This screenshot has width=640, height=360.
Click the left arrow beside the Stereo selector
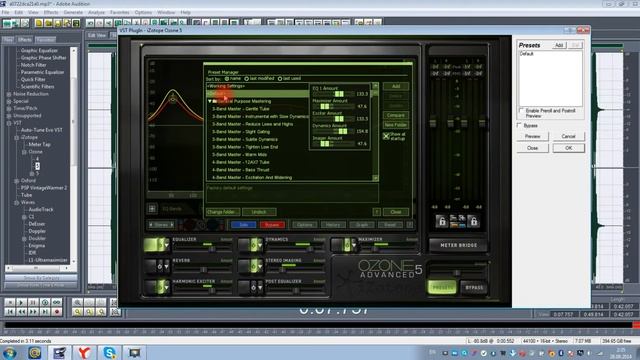point(151,225)
